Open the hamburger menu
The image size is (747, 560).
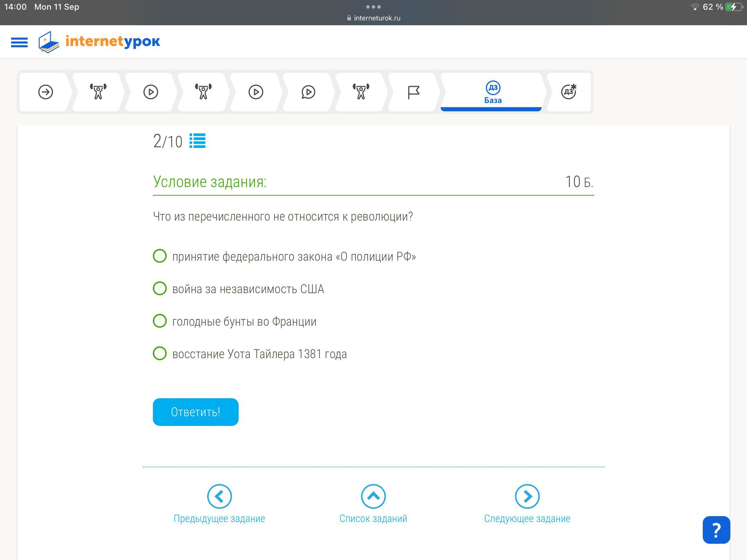(x=19, y=42)
